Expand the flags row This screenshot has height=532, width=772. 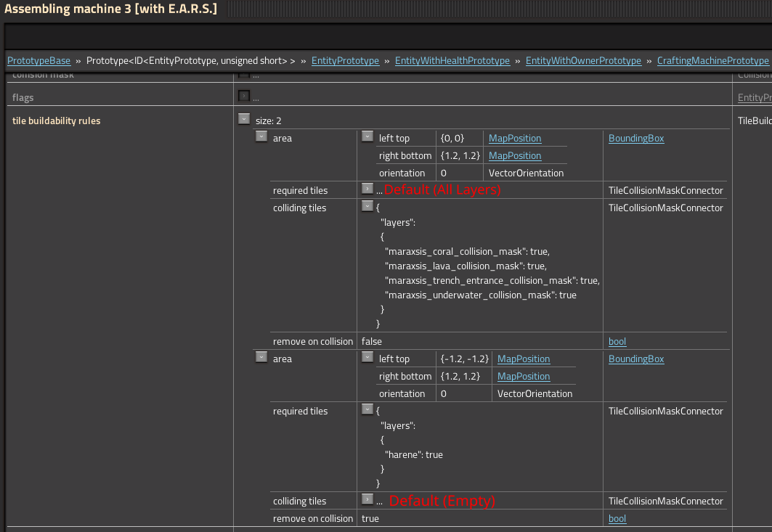coord(244,96)
